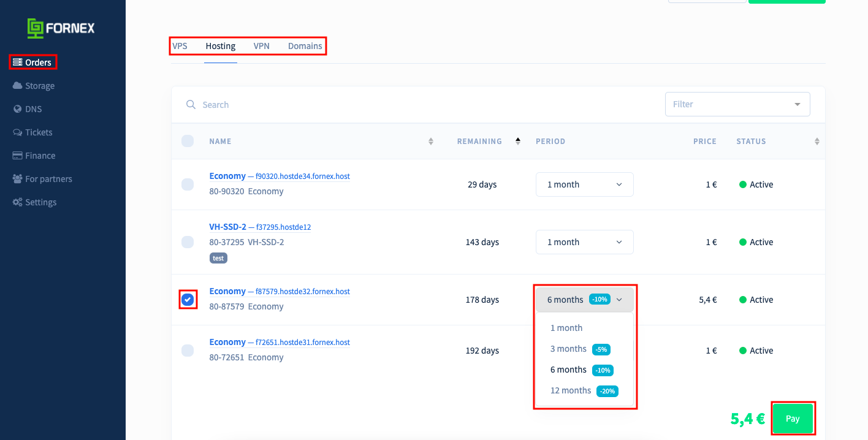Screen dimensions: 868x440
Task: Open DNS in the sidebar
Action: coord(28,109)
